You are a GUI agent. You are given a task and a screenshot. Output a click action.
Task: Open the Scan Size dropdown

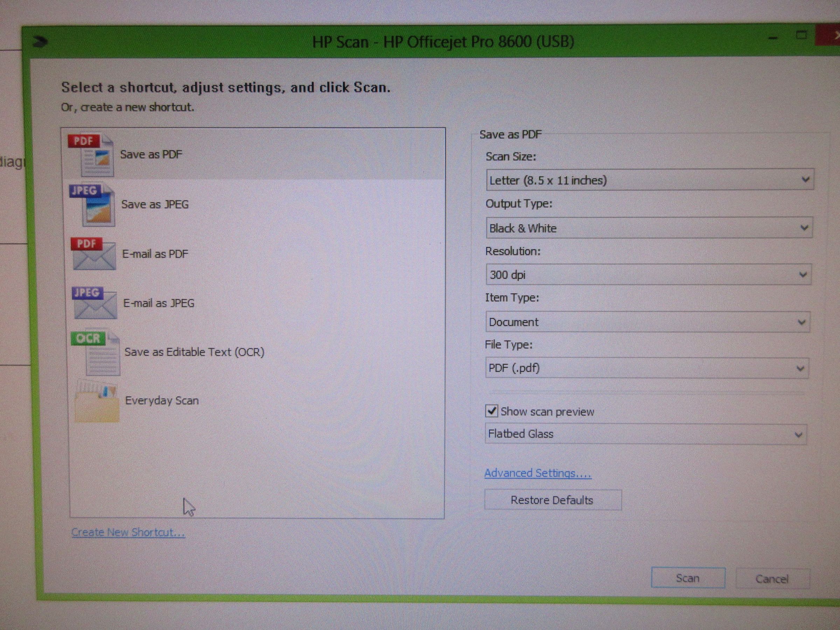(x=649, y=180)
